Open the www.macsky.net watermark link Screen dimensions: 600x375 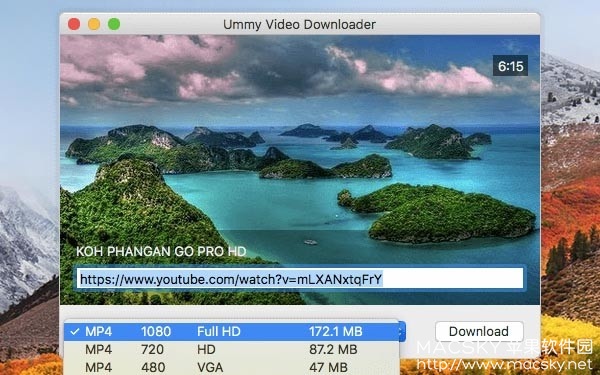504,364
